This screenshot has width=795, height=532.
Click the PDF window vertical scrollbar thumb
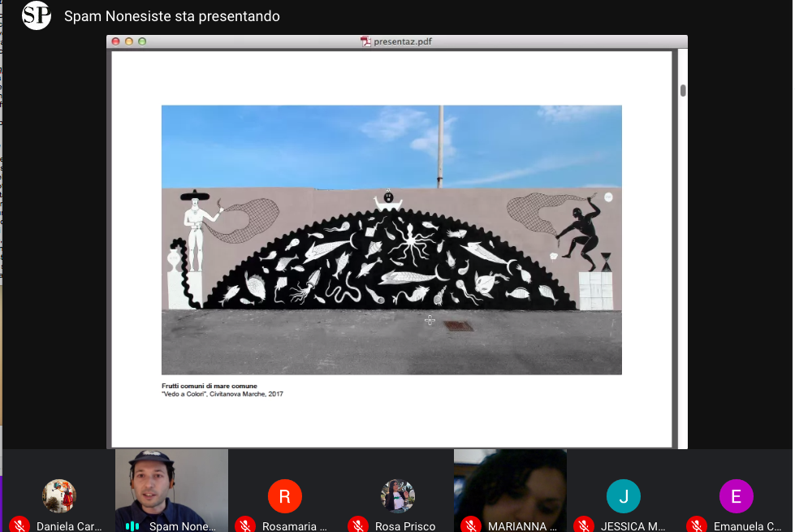tap(683, 90)
